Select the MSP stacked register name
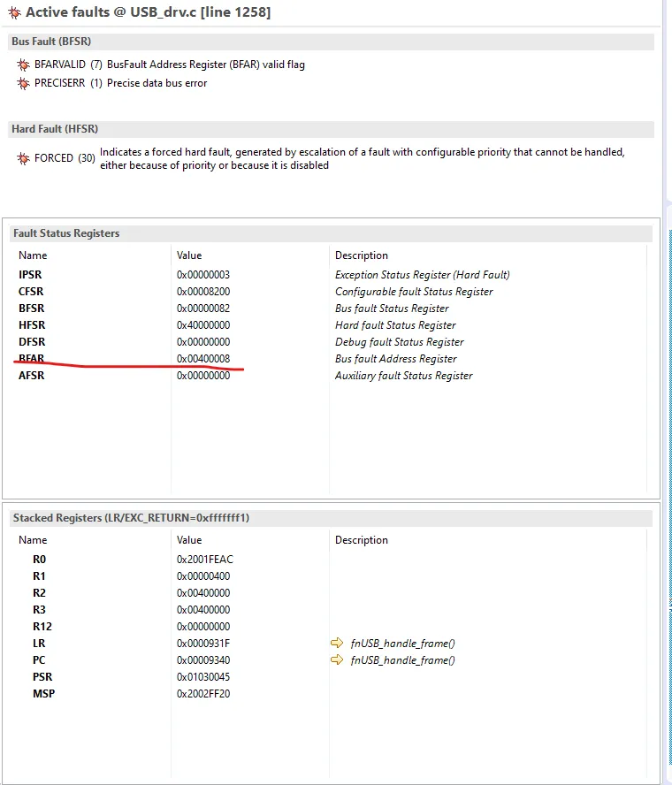The height and width of the screenshot is (785, 672). point(43,694)
